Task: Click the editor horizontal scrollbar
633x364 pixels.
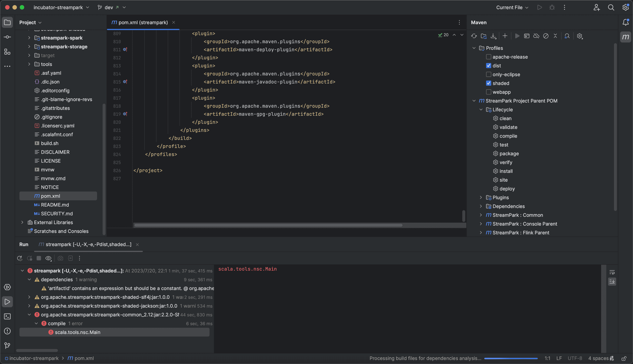Action: [268, 225]
